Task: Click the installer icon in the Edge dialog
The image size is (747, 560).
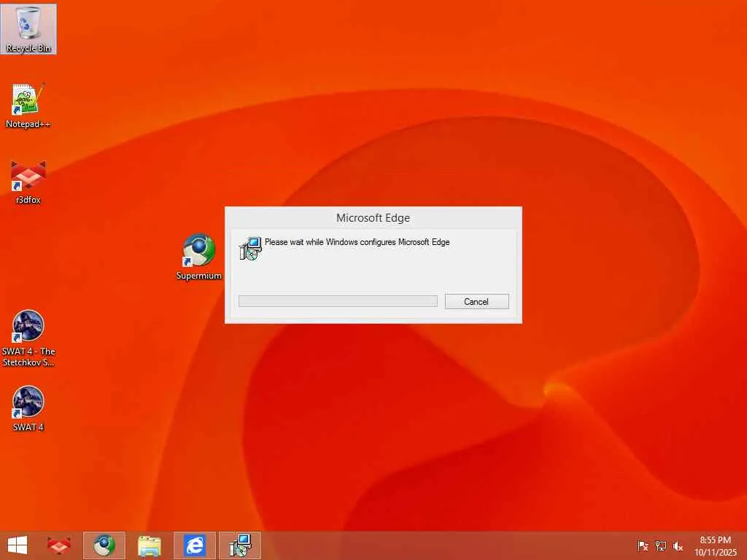Action: pos(250,249)
